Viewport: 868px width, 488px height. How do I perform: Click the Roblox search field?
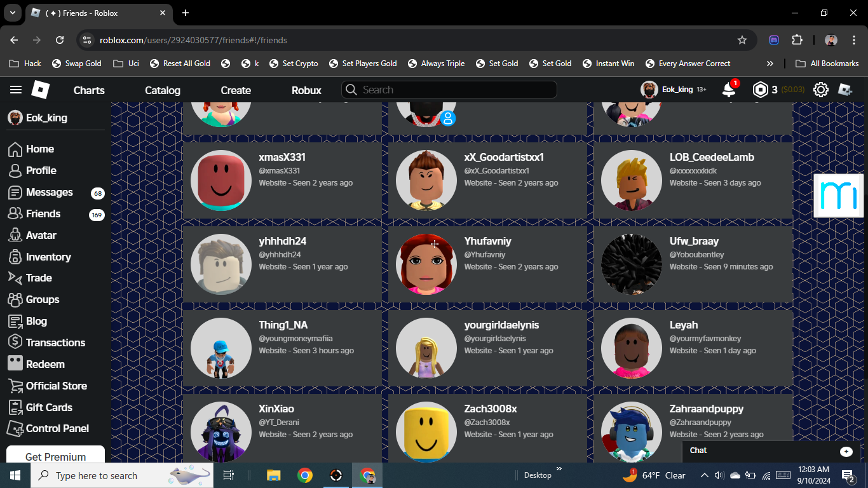[449, 90]
